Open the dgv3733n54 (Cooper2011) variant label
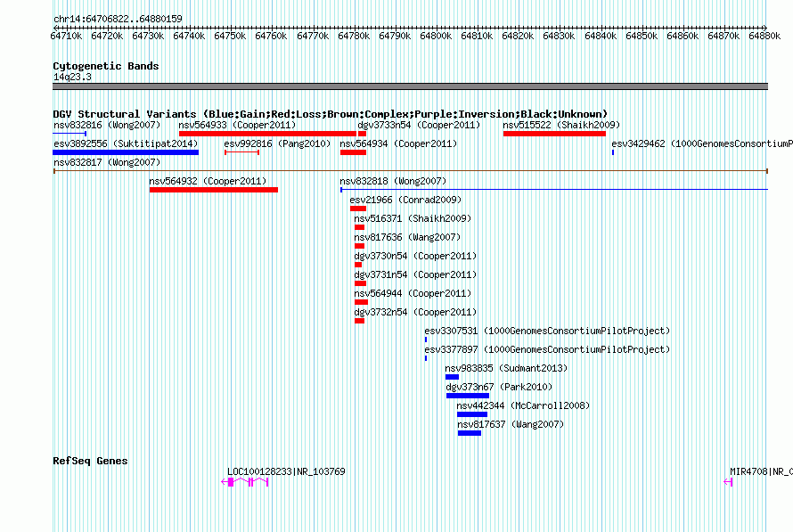This screenshot has width=793, height=532. coord(419,125)
